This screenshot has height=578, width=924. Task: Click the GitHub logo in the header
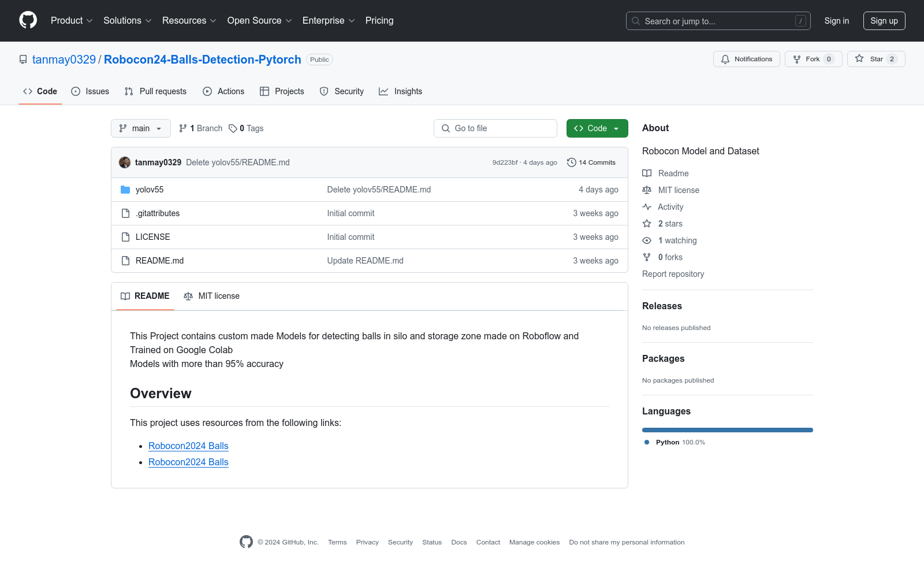pos(28,20)
